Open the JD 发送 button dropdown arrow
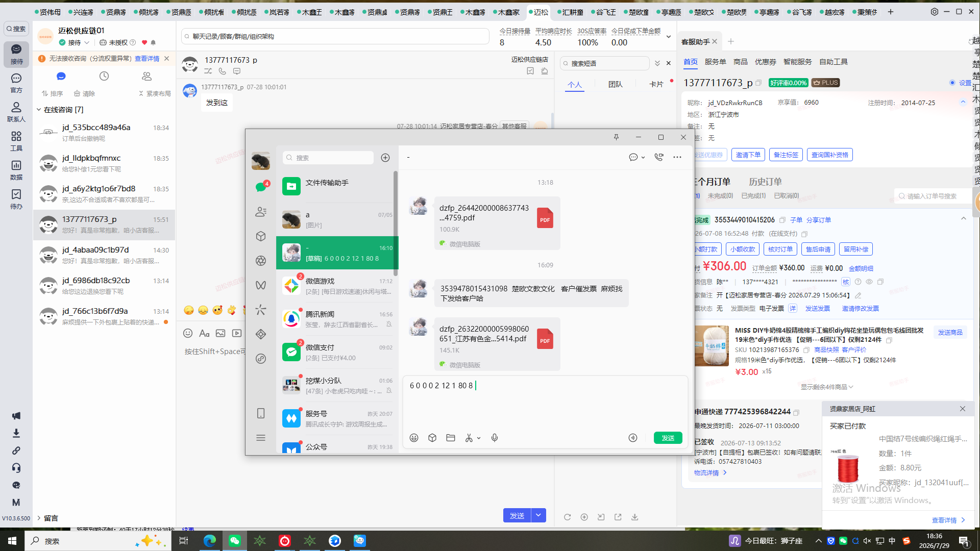Image resolution: width=980 pixels, height=551 pixels. pyautogui.click(x=538, y=516)
